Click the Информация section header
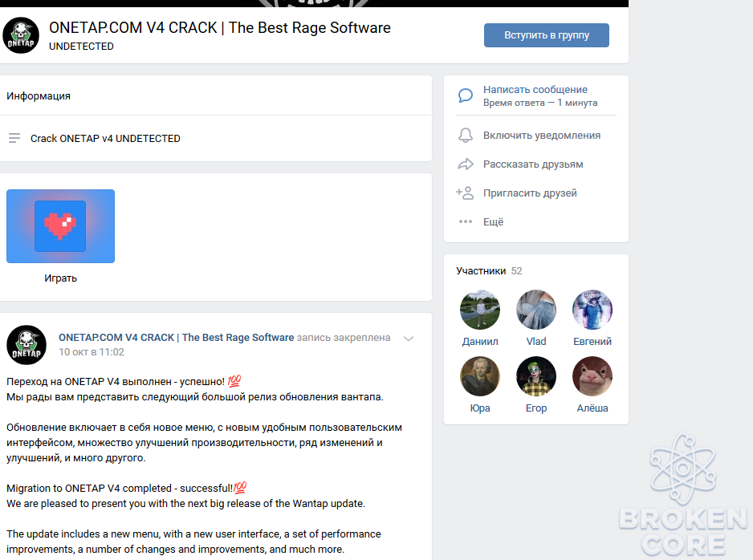Viewport: 753px width, 560px height. point(39,96)
